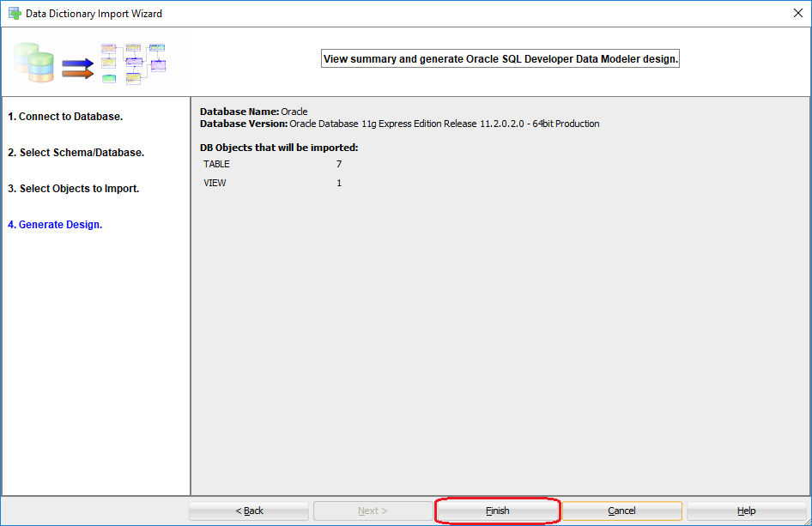Image resolution: width=812 pixels, height=526 pixels.
Task: Click the table count value 7
Action: pos(339,164)
